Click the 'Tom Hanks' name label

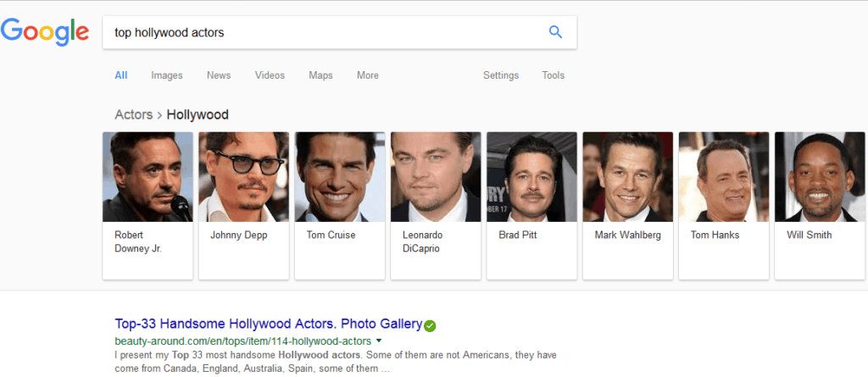coord(715,236)
